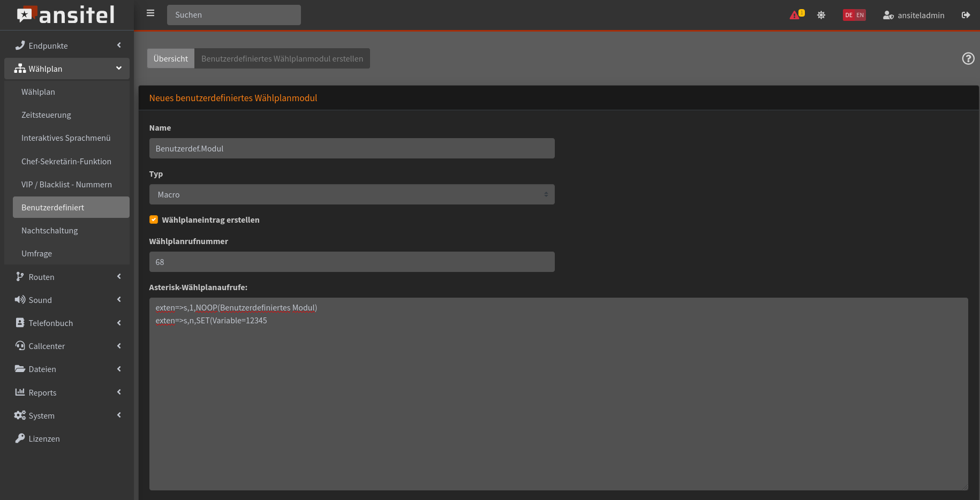Expand the Callcenter menu chevron
The height and width of the screenshot is (500, 980).
click(x=119, y=346)
